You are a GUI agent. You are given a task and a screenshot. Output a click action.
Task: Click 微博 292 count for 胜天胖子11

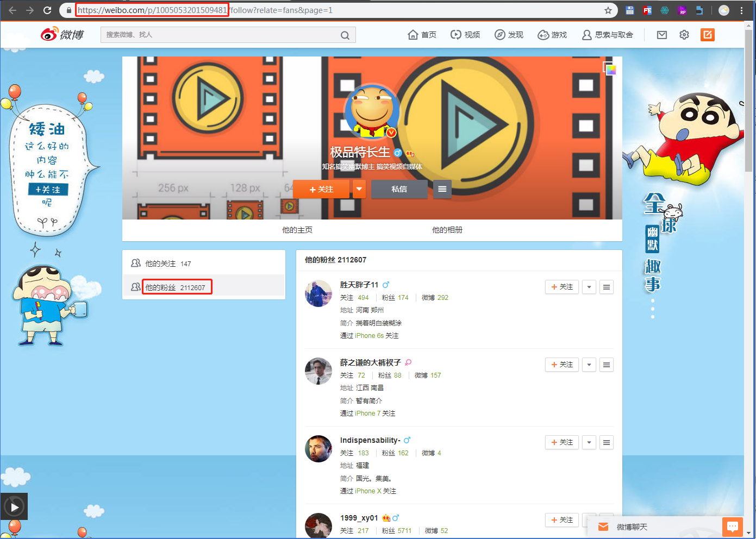(x=435, y=298)
